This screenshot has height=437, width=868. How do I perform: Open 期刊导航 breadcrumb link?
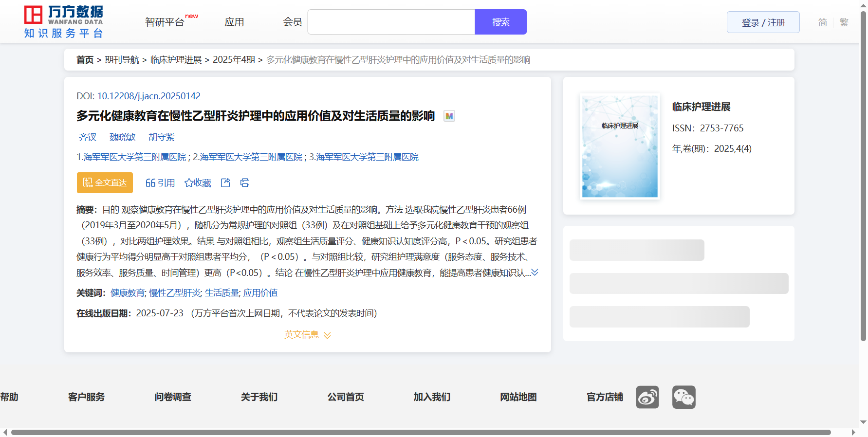coord(122,59)
